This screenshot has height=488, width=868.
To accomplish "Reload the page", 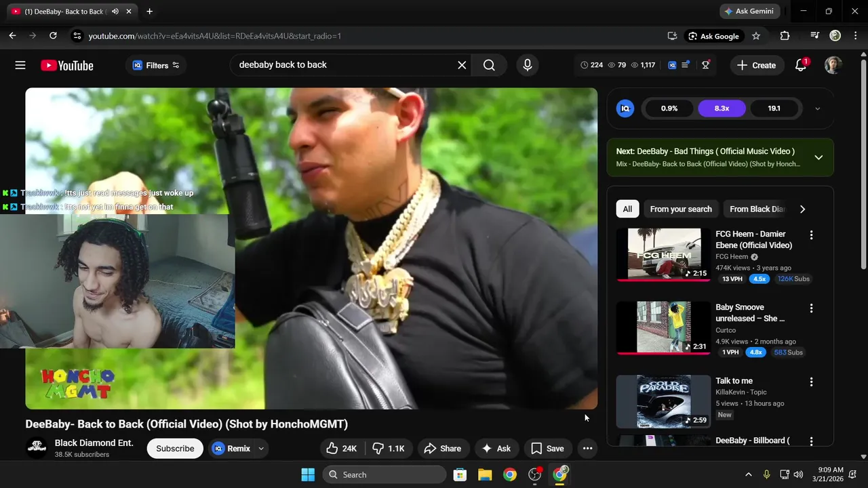I will point(53,36).
